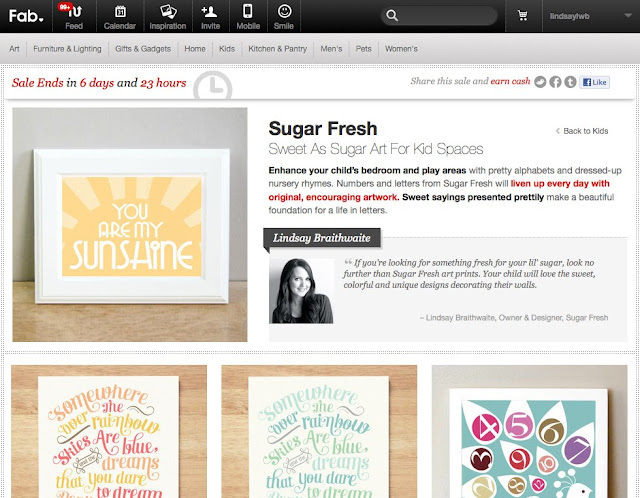640x498 pixels.
Task: Open the Kitchen & Pantry category
Action: click(x=278, y=49)
